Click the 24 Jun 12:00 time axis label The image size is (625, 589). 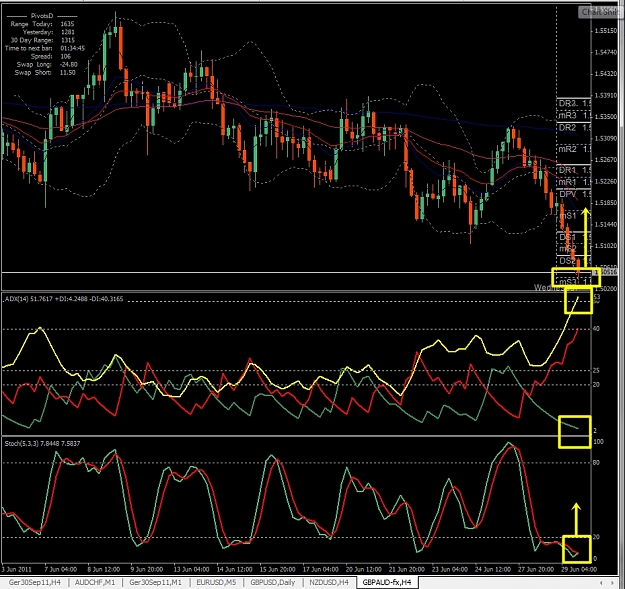point(493,569)
